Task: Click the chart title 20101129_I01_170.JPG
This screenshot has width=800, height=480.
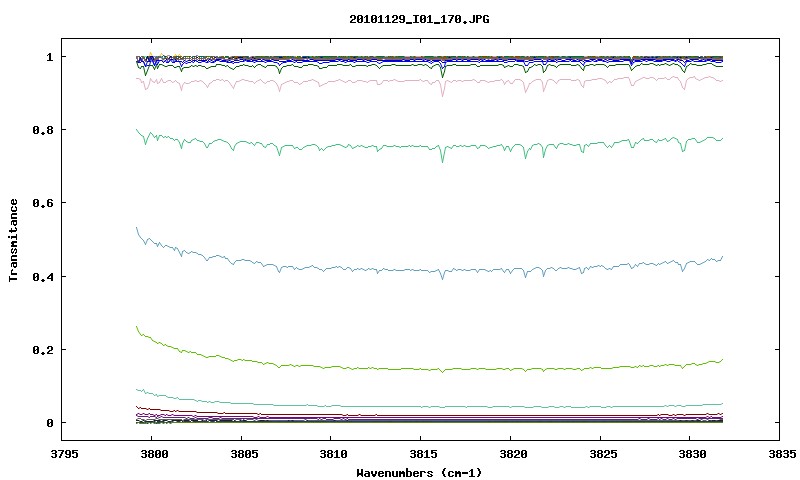Action: click(x=419, y=19)
